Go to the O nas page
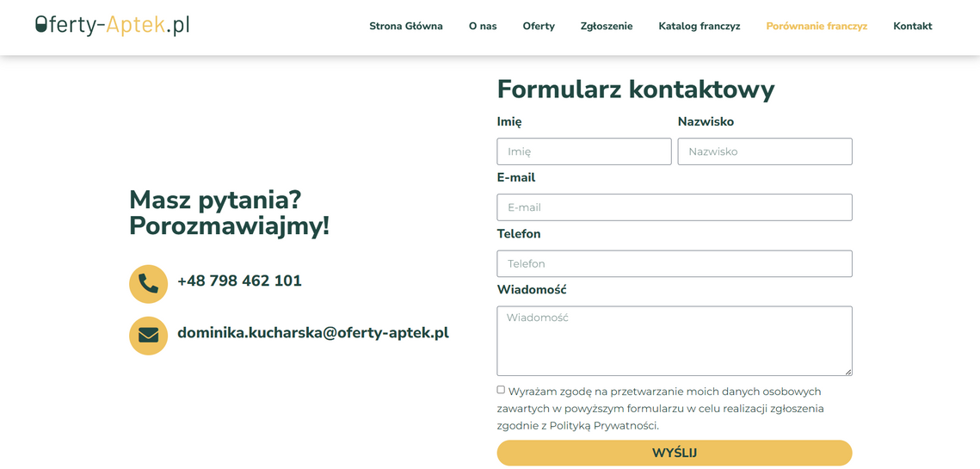This screenshot has width=980, height=469. [483, 26]
